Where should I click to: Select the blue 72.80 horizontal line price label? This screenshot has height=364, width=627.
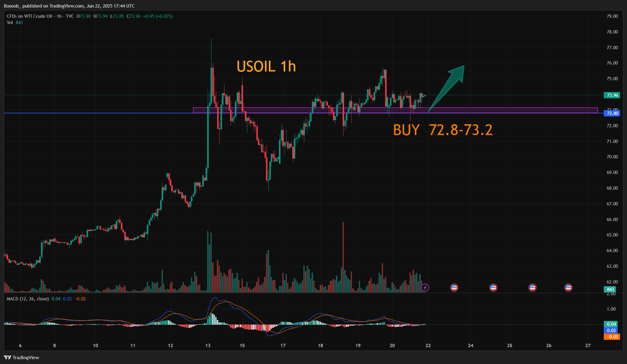tap(612, 113)
